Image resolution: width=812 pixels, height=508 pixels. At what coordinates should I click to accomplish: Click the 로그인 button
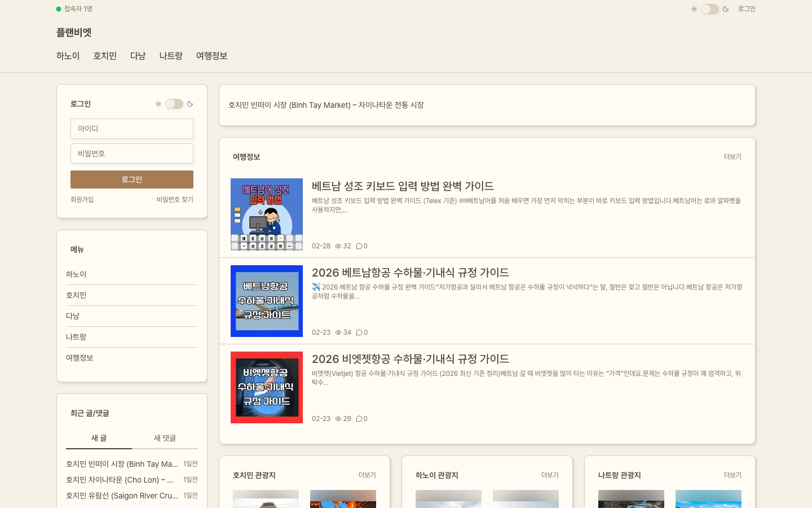[x=131, y=179]
